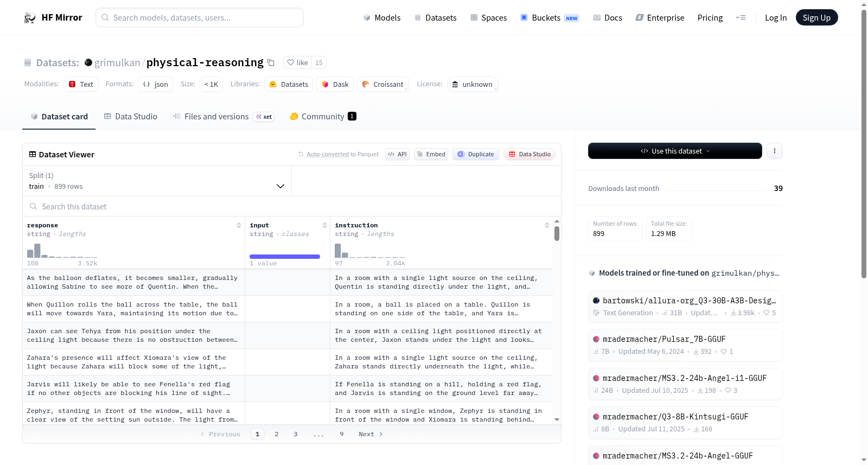
Task: Sort the response column
Action: tap(239, 225)
